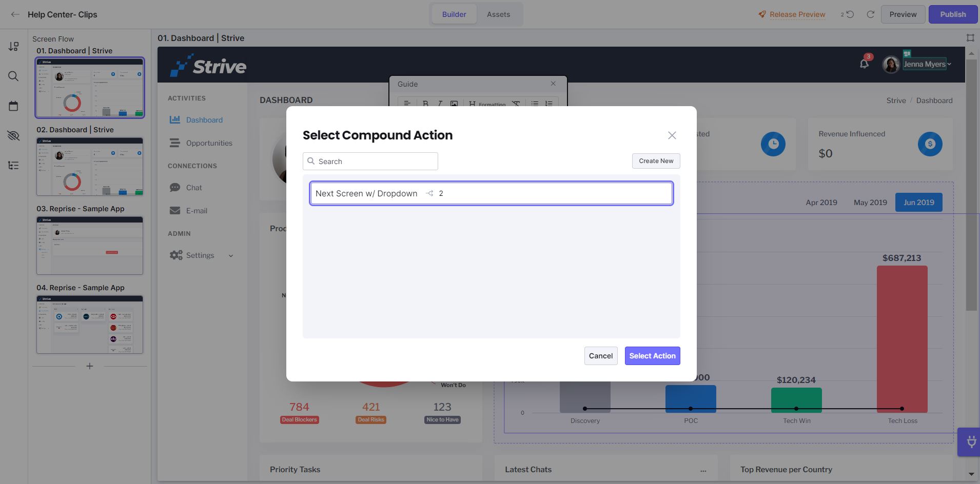The height and width of the screenshot is (484, 980).
Task: Click the $687,213 value label
Action: 901,258
